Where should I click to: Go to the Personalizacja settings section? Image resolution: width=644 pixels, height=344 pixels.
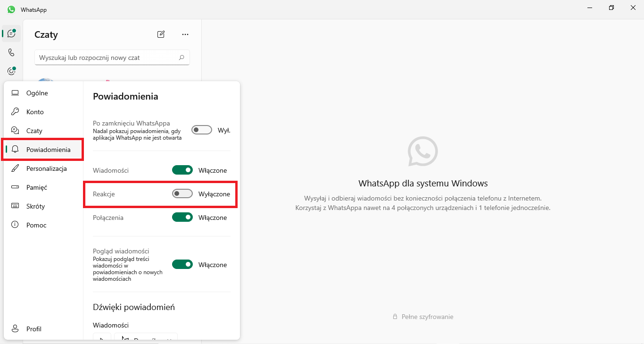[x=43, y=168]
